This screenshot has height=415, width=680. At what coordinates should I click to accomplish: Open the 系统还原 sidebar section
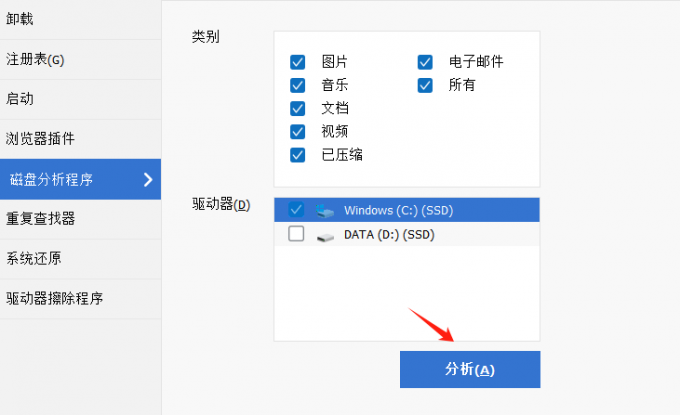81,259
